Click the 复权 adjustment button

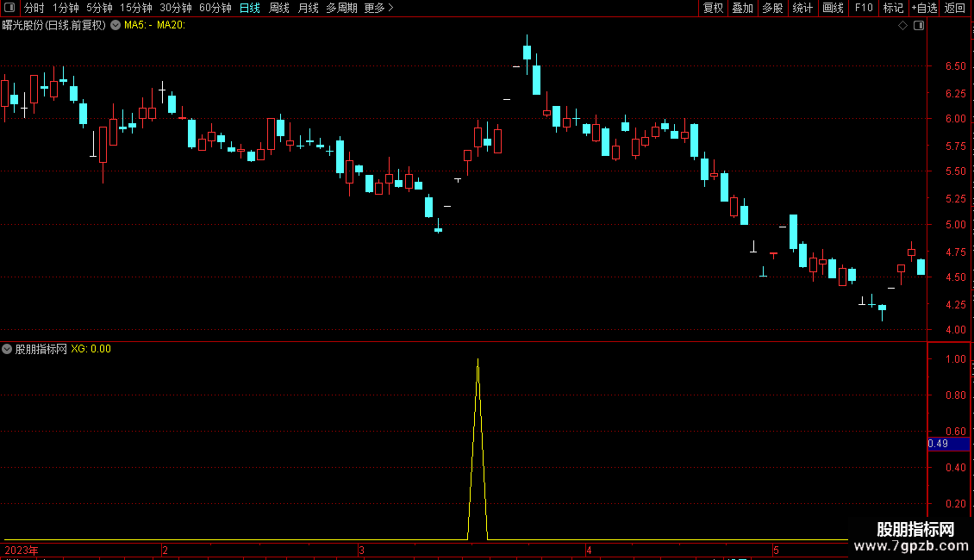coord(713,8)
